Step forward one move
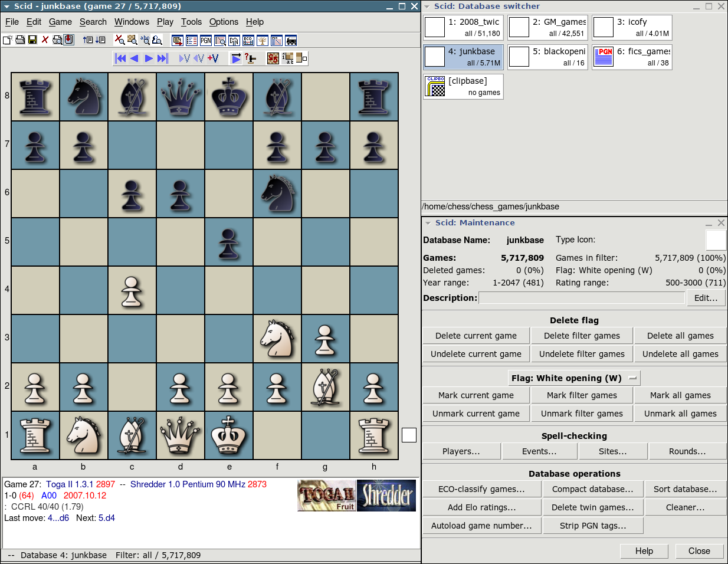The width and height of the screenshot is (728, 564). (x=149, y=58)
